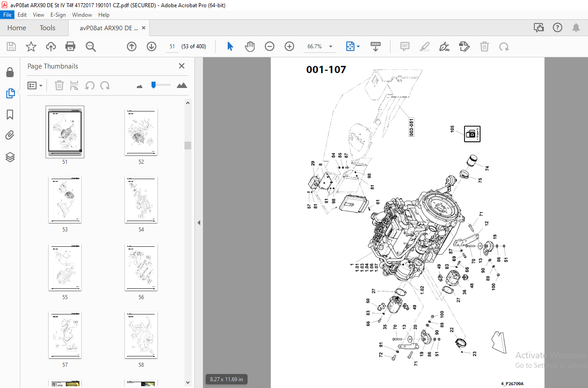Close the Page Thumbnails panel
Screen dimensions: 588x388
182,66
